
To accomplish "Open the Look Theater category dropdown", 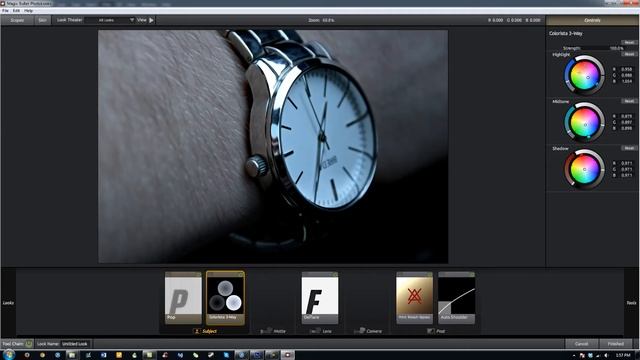I will pos(110,20).
